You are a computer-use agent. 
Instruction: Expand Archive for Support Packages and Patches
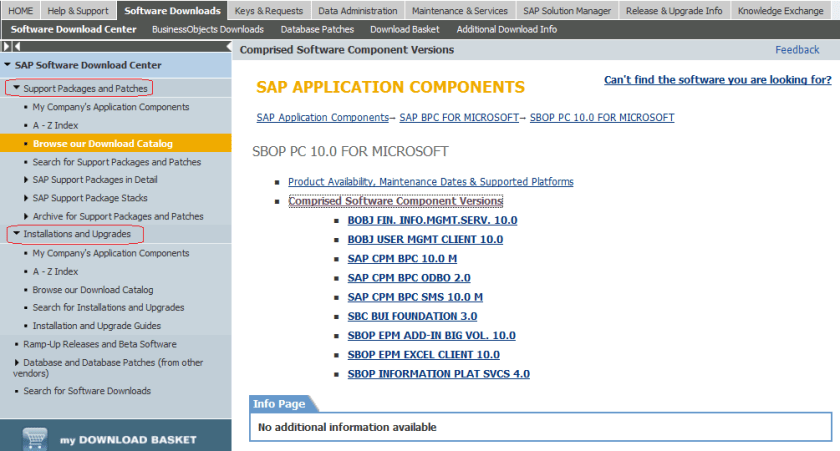coord(26,216)
